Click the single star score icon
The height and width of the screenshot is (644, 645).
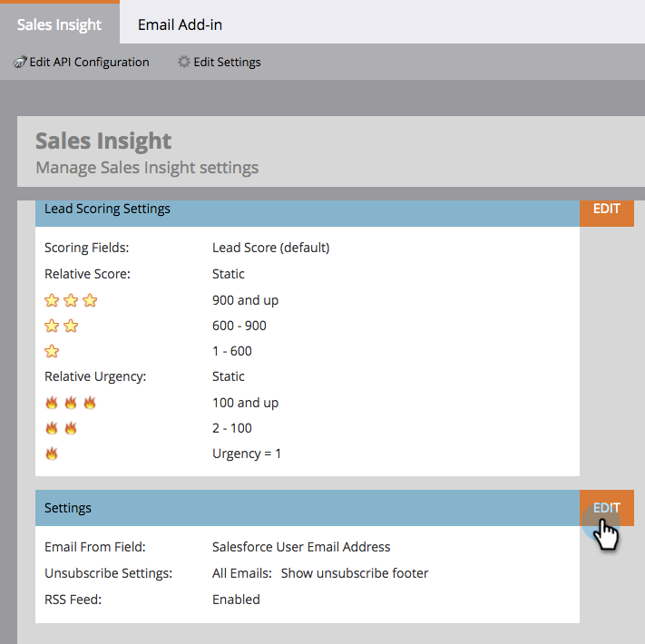point(52,351)
